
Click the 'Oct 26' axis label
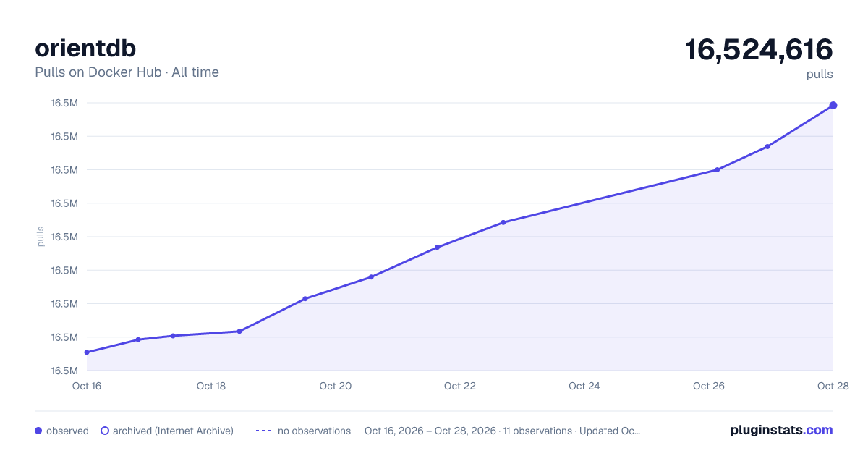coord(709,386)
